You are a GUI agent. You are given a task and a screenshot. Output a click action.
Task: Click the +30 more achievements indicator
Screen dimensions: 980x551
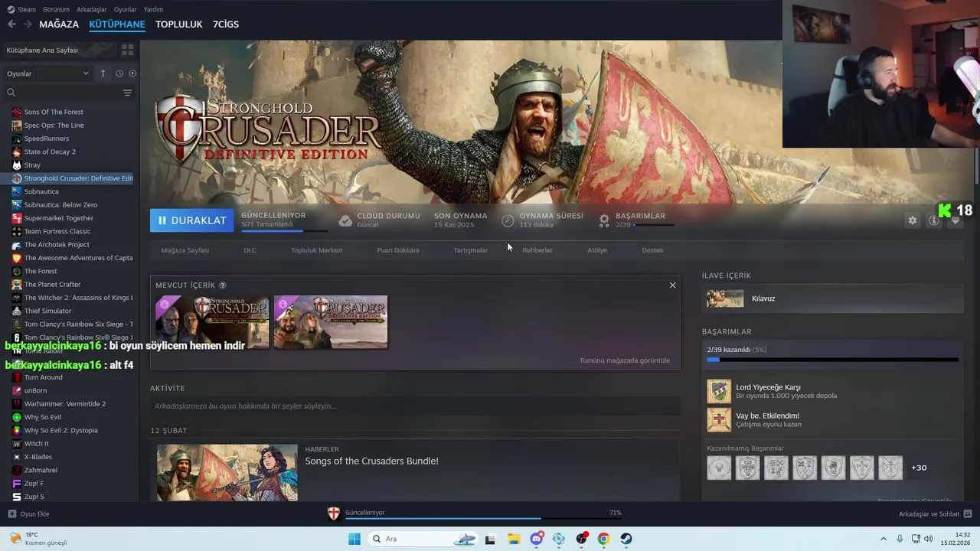pyautogui.click(x=919, y=468)
